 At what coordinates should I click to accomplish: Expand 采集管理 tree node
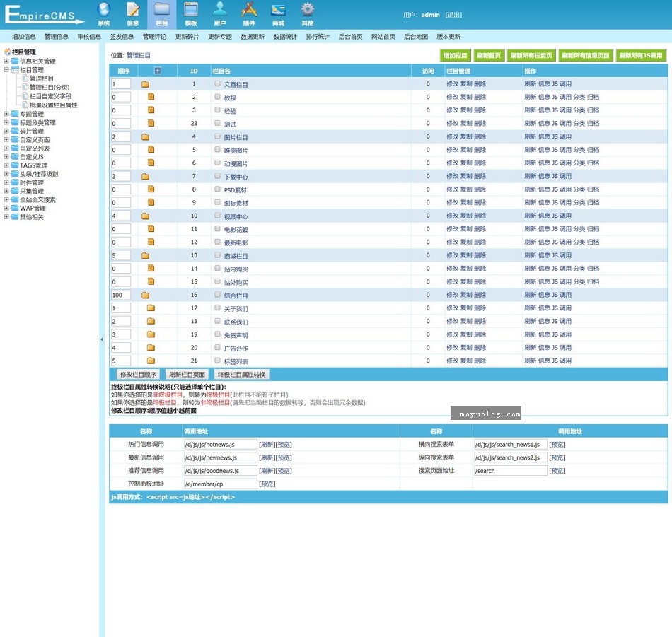(x=6, y=191)
